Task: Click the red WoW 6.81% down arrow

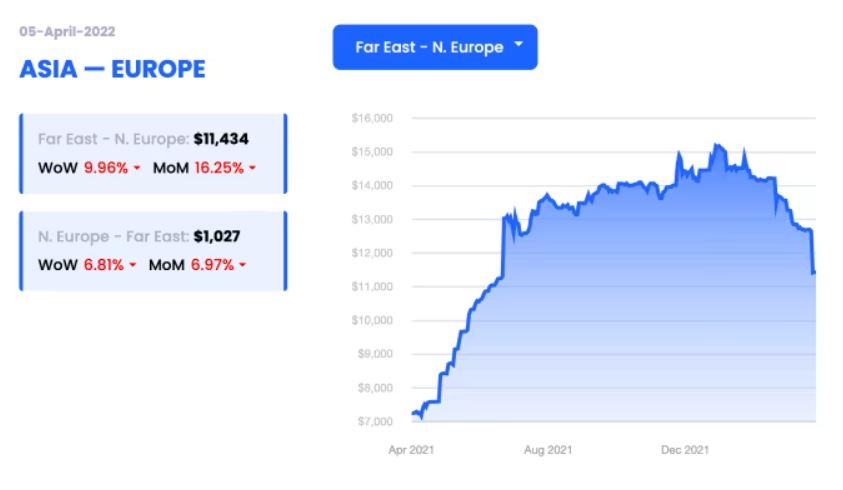Action: click(x=132, y=265)
